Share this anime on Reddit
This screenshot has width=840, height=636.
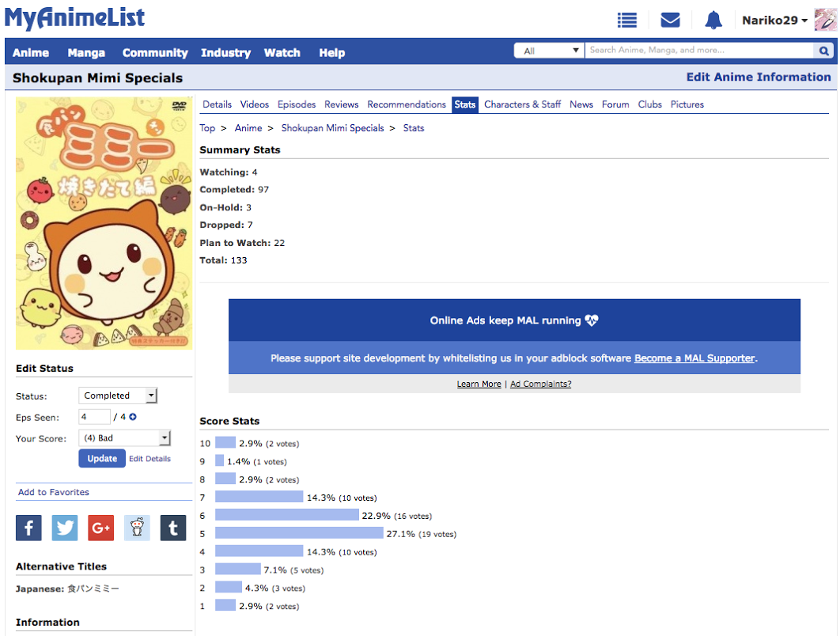click(137, 528)
